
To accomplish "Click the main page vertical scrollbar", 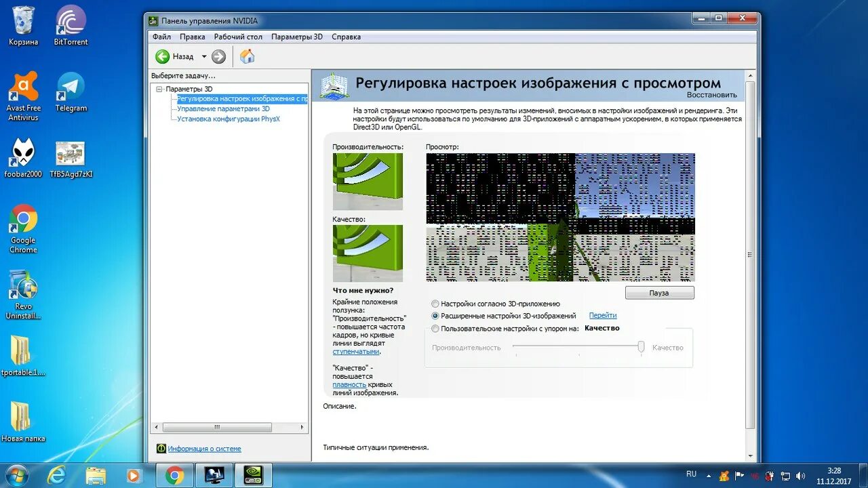I will [749, 254].
